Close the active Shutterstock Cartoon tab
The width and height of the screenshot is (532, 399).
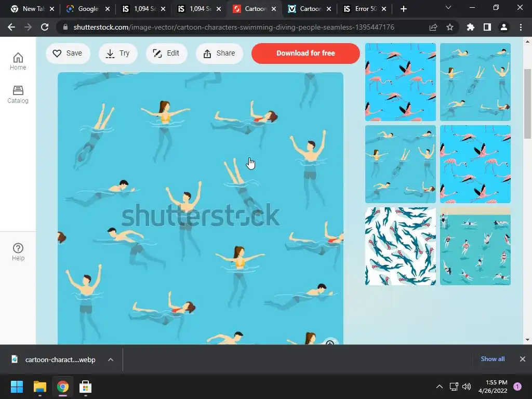coord(274,9)
